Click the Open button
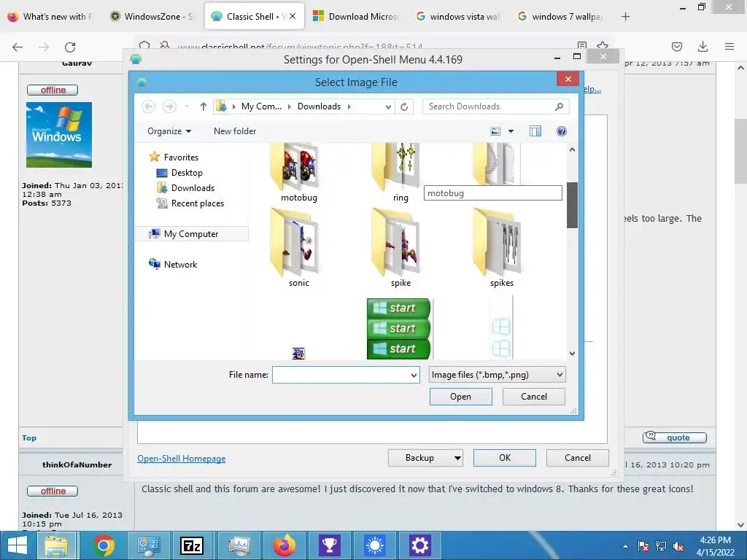 click(x=460, y=397)
